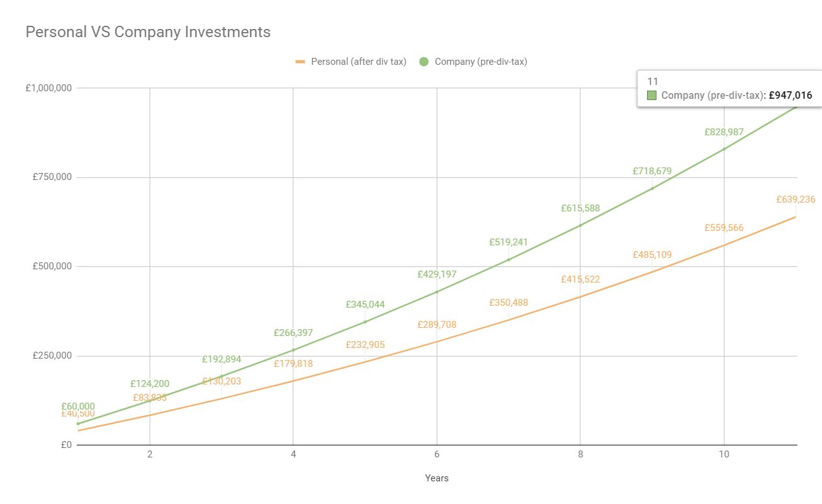This screenshot has width=822, height=504.
Task: Click the £232,905 Personal data label
Action: pyautogui.click(x=365, y=345)
